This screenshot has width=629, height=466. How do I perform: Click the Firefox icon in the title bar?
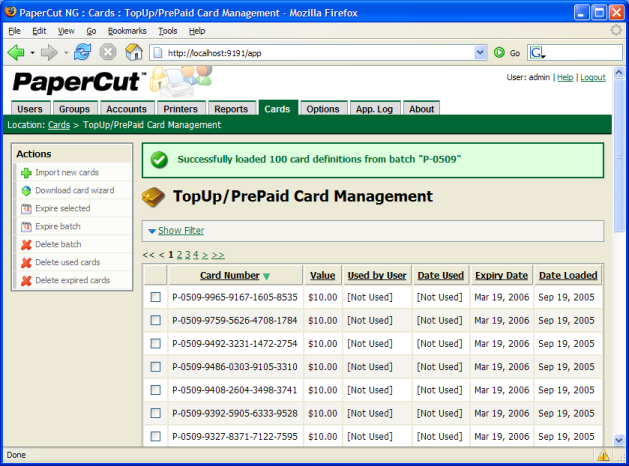tap(10, 12)
